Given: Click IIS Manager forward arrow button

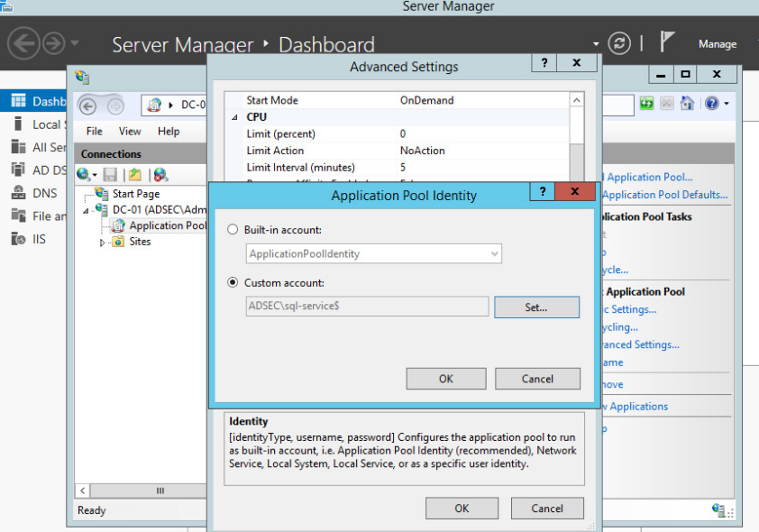Looking at the screenshot, I should coord(115,105).
